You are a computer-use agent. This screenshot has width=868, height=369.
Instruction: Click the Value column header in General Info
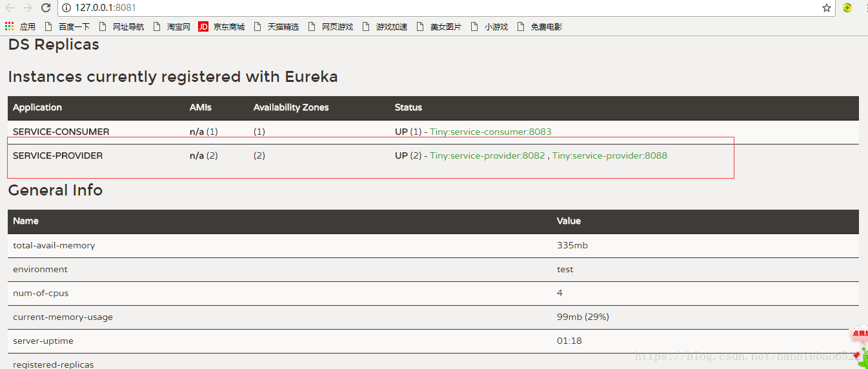[569, 221]
